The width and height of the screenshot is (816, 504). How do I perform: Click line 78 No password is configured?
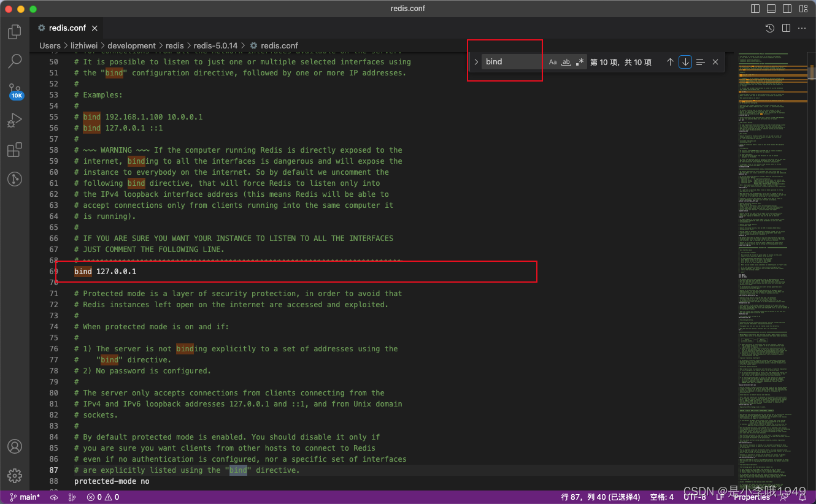pyautogui.click(x=142, y=370)
